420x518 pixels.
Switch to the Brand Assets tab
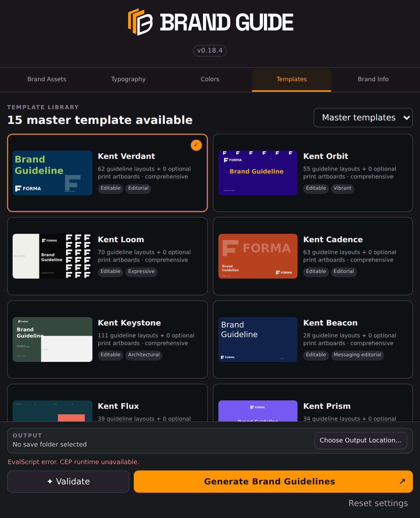[47, 79]
